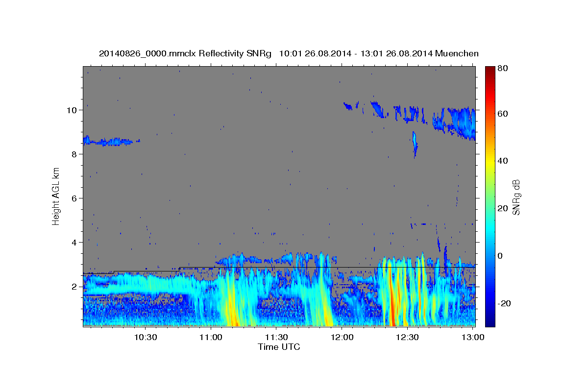Viewport: 588px width, 392px height.
Task: Click the colorbar value -20
Action: tap(504, 304)
